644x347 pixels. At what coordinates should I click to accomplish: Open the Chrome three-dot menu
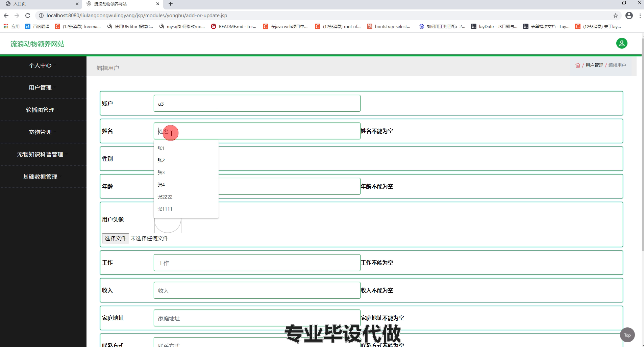point(640,16)
